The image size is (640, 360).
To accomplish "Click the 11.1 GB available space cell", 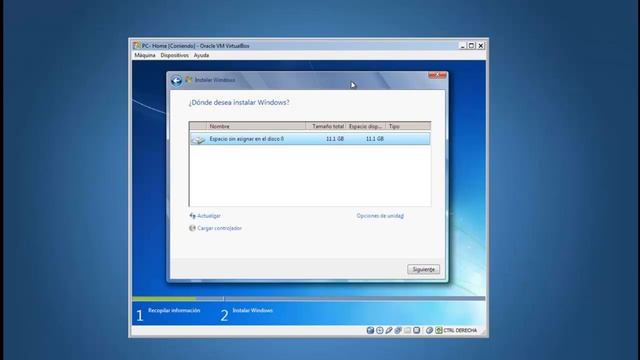I will pyautogui.click(x=375, y=139).
